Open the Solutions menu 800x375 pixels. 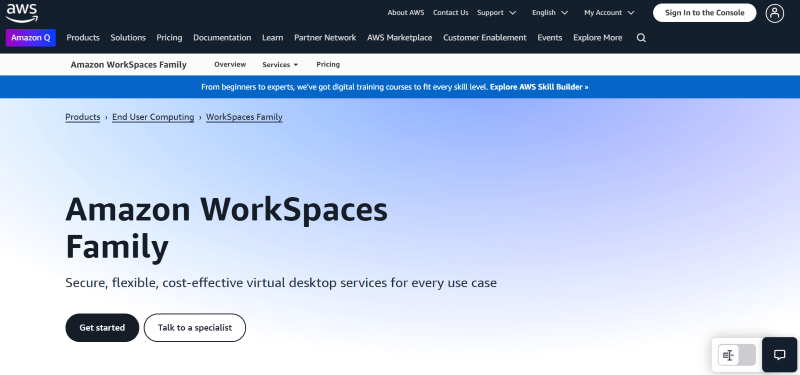pos(128,38)
